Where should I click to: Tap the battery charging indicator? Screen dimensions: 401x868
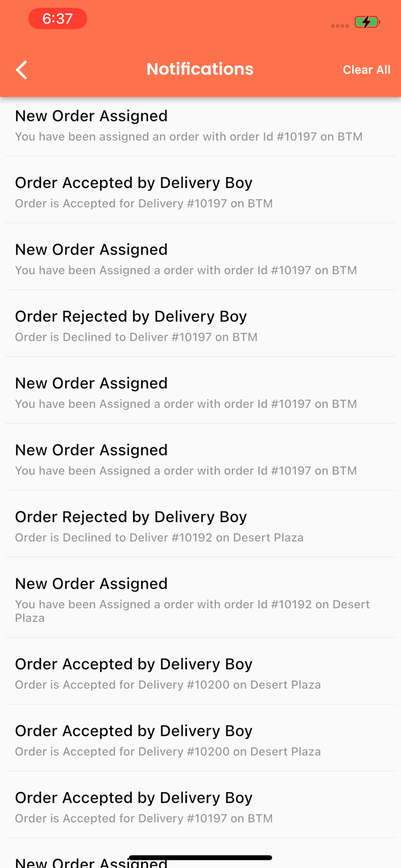pyautogui.click(x=366, y=21)
